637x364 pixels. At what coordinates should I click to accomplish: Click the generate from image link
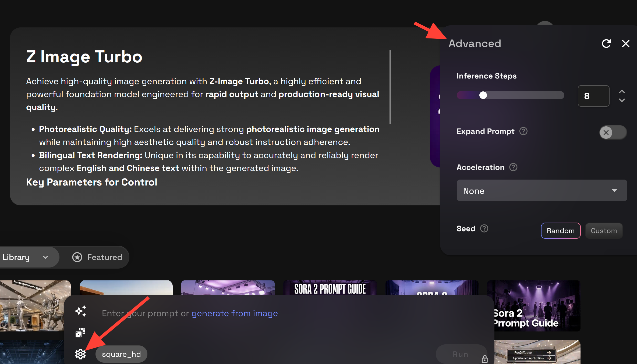(x=234, y=313)
